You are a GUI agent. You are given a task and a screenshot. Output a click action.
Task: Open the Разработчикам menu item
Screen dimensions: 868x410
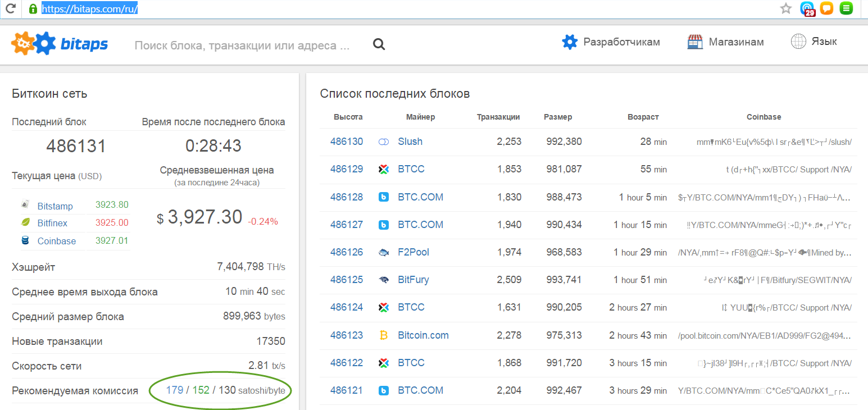(621, 42)
